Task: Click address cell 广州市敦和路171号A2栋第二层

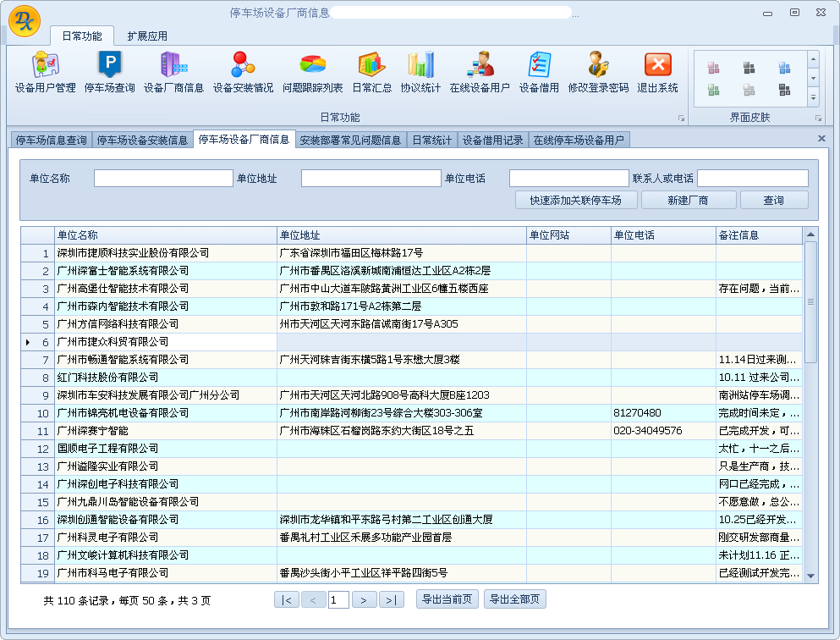Action: coord(402,306)
